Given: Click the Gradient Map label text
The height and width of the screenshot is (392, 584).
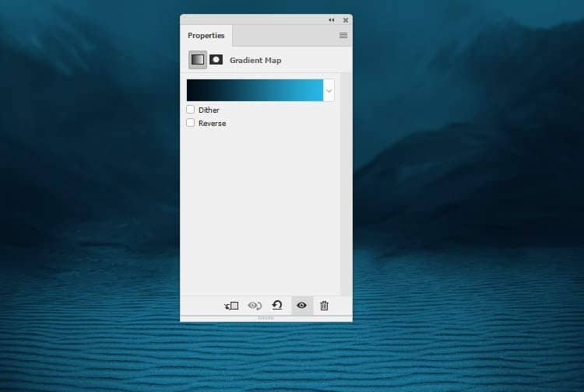Looking at the screenshot, I should [255, 60].
